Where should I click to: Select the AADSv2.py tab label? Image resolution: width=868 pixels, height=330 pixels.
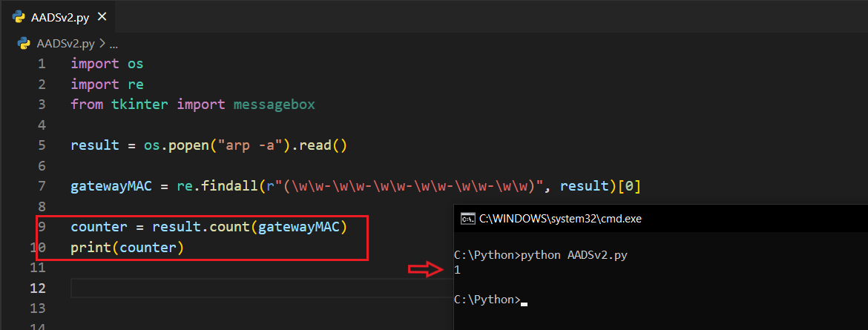(60, 18)
